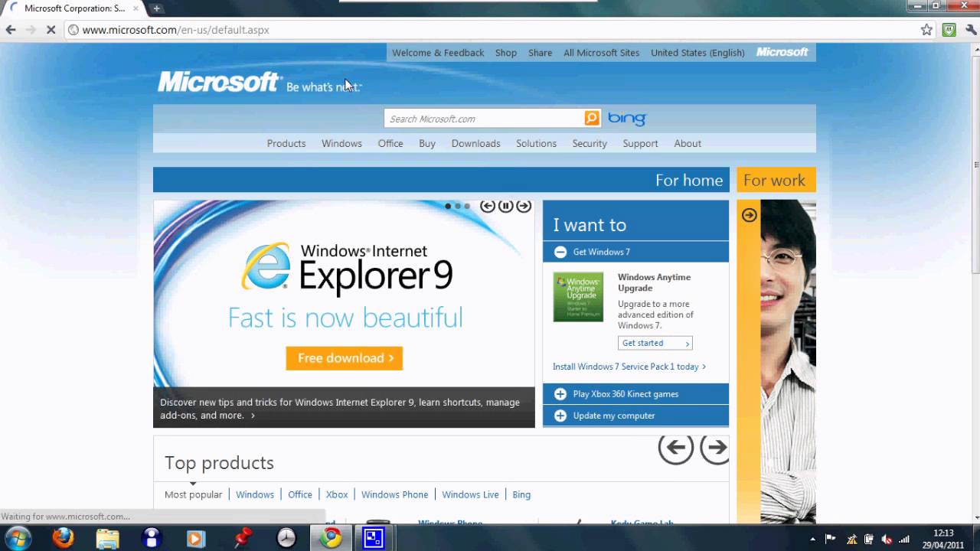Open the media player taskbar icon

click(x=195, y=538)
